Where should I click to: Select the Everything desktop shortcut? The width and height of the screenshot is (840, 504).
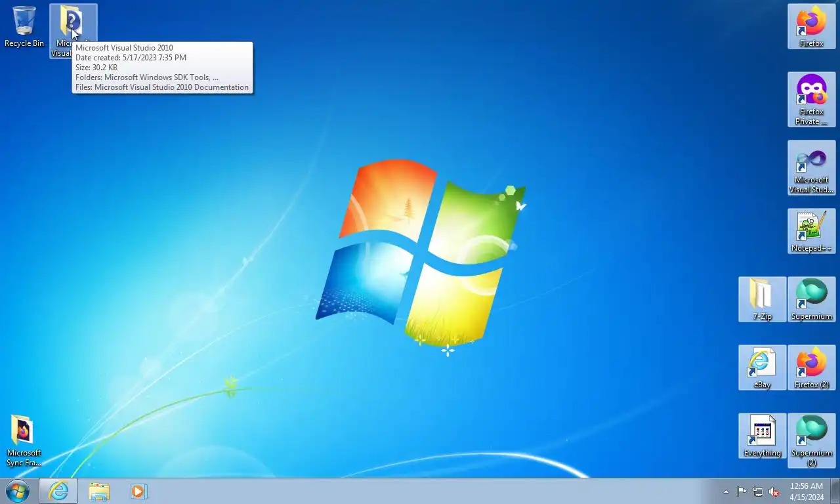click(763, 436)
